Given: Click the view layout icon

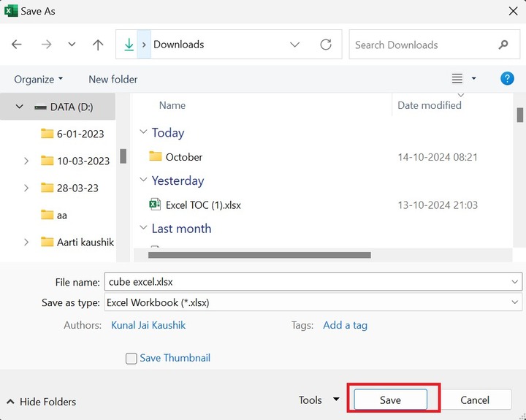Looking at the screenshot, I should 457,79.
